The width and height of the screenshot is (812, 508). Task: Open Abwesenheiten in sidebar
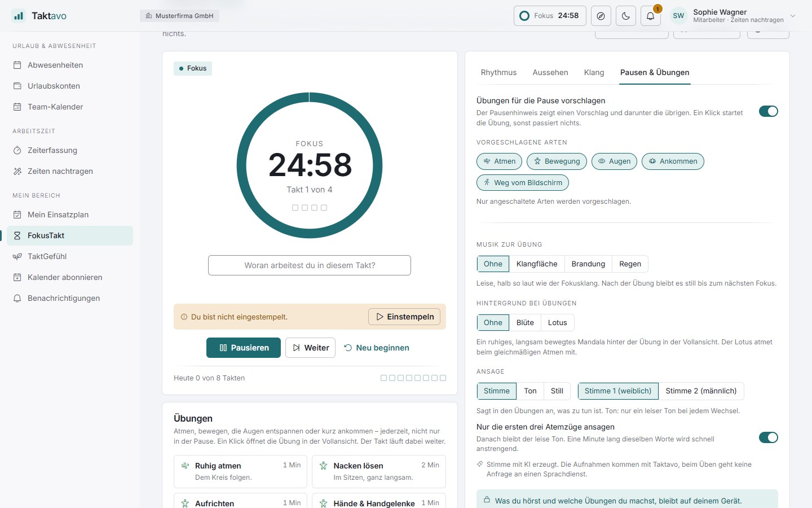click(70, 65)
